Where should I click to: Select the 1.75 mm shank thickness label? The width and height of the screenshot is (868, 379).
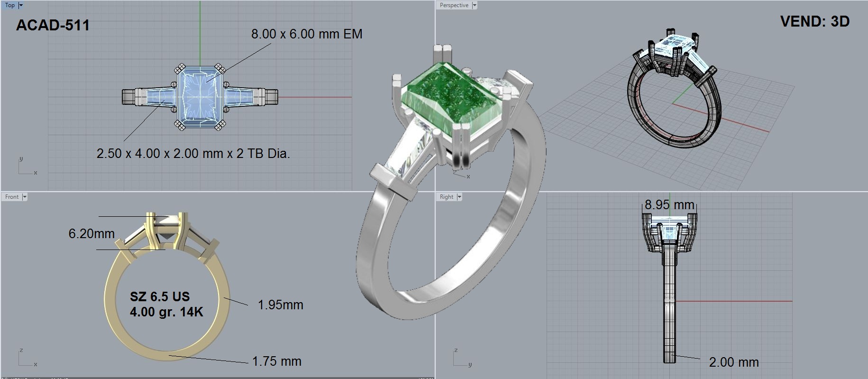tap(276, 361)
